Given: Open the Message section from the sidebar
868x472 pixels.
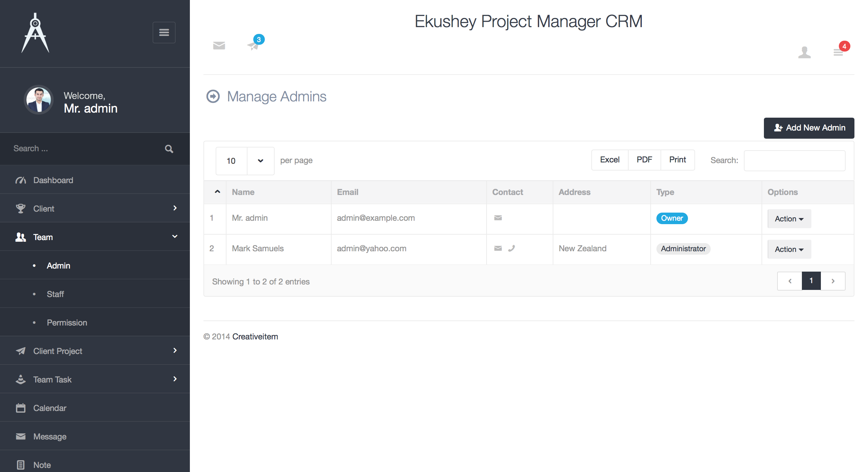Looking at the screenshot, I should (50, 436).
